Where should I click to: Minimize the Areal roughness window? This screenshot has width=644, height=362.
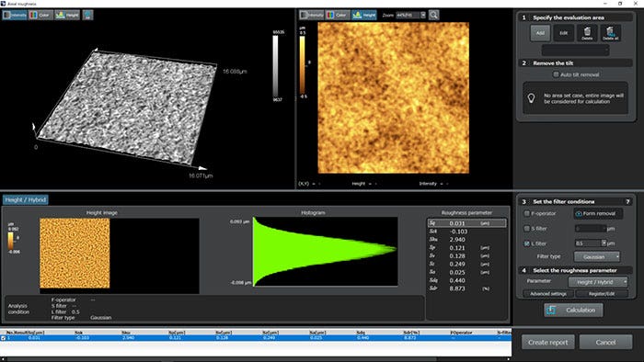click(x=605, y=4)
